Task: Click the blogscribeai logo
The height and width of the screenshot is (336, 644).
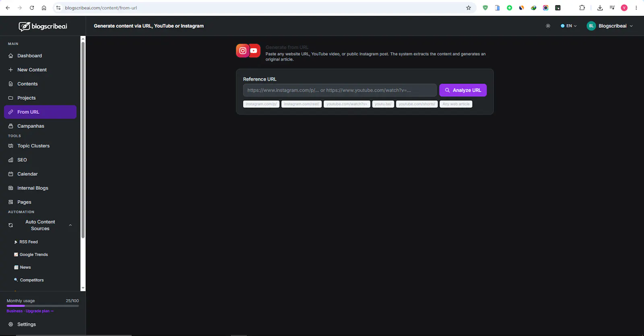Action: click(x=43, y=27)
